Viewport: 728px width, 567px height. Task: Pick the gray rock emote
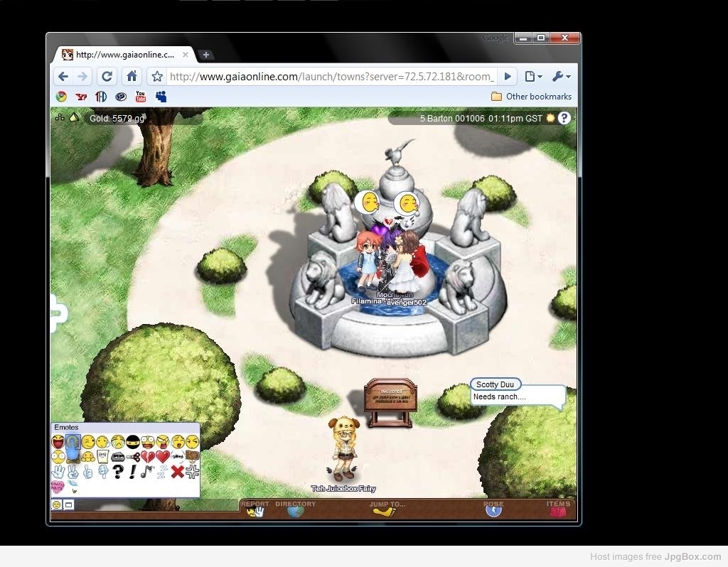click(118, 457)
